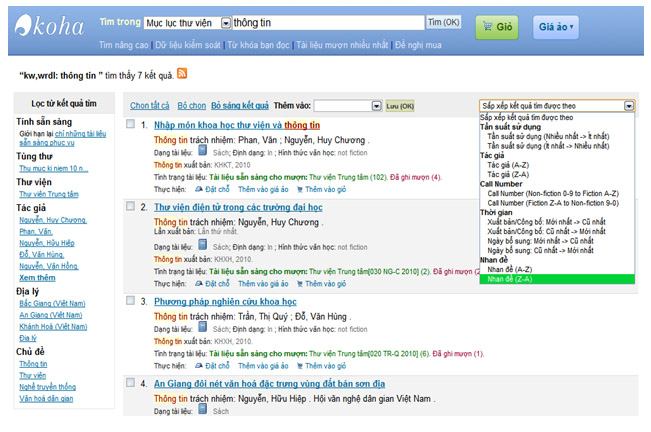Select the checkbox beside result 4
The width and height of the screenshot is (651, 432).
131,383
